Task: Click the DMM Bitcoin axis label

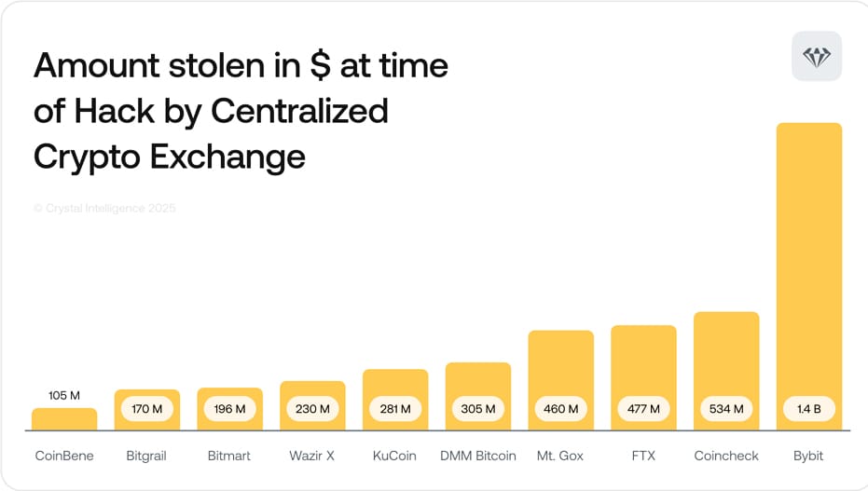Action: [x=477, y=457]
